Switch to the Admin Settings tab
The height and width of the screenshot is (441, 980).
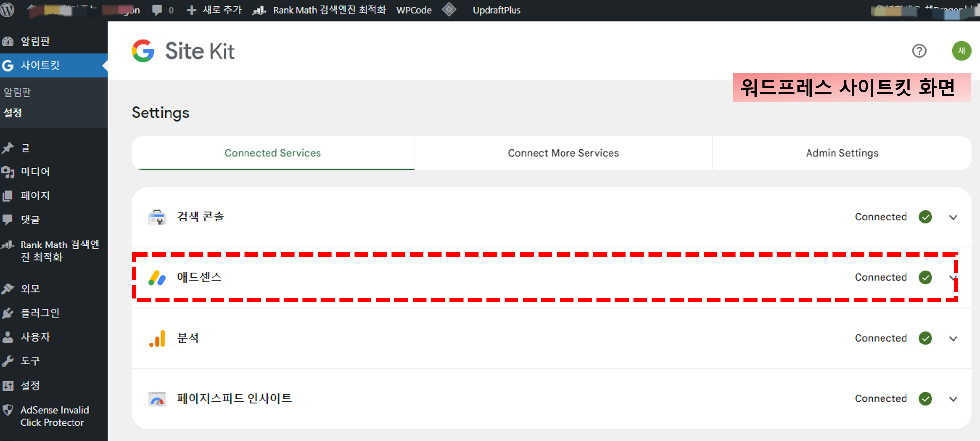coord(842,153)
